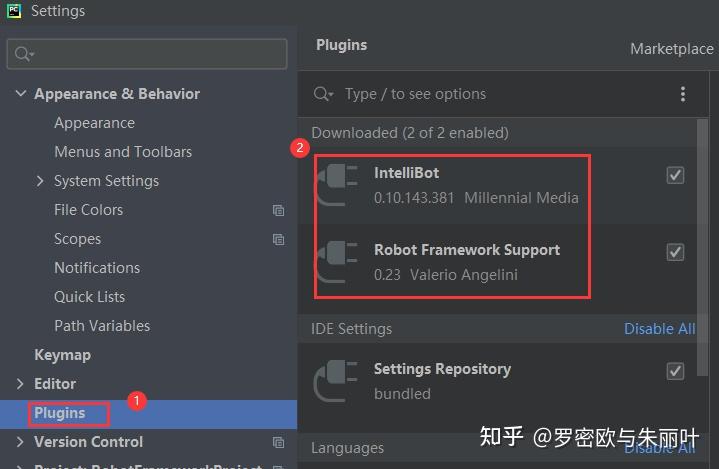Select Keymap in the settings tree

[62, 355]
